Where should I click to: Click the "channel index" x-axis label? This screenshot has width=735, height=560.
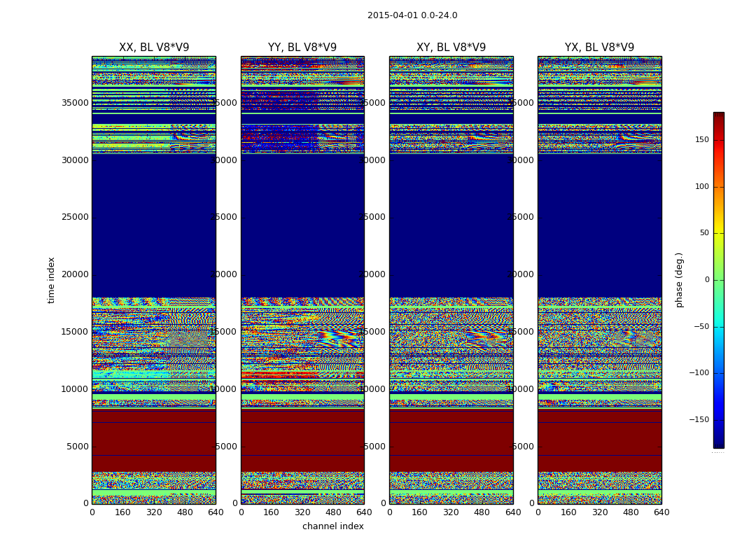click(x=332, y=526)
